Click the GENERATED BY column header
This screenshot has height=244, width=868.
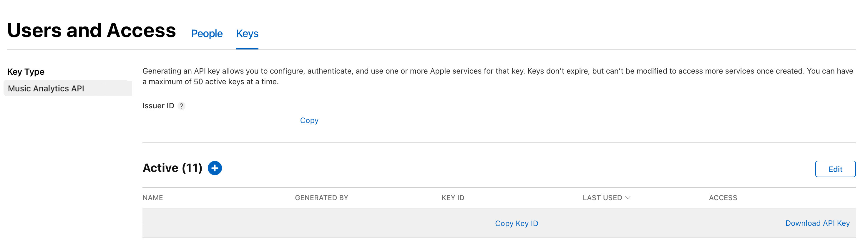coord(321,198)
